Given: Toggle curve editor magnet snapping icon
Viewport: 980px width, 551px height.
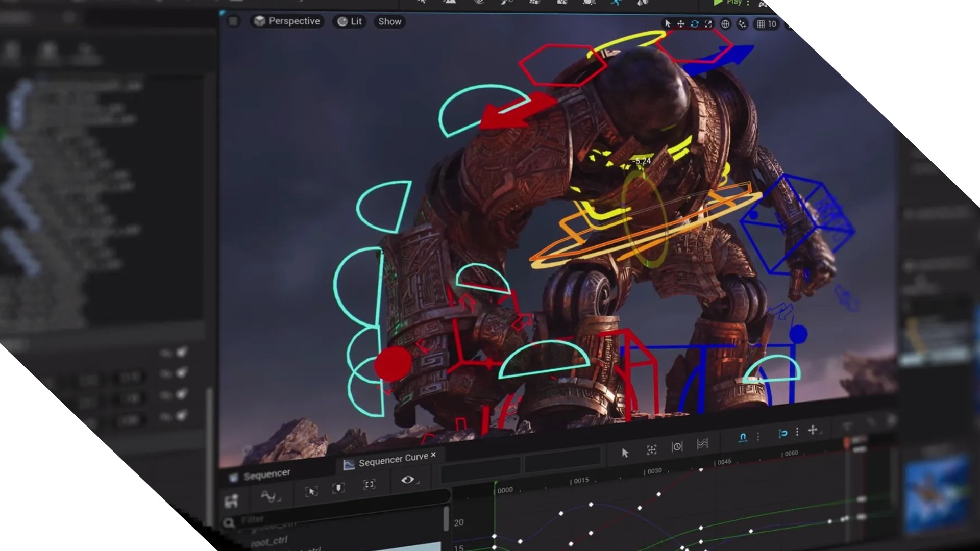Looking at the screenshot, I should tap(743, 437).
